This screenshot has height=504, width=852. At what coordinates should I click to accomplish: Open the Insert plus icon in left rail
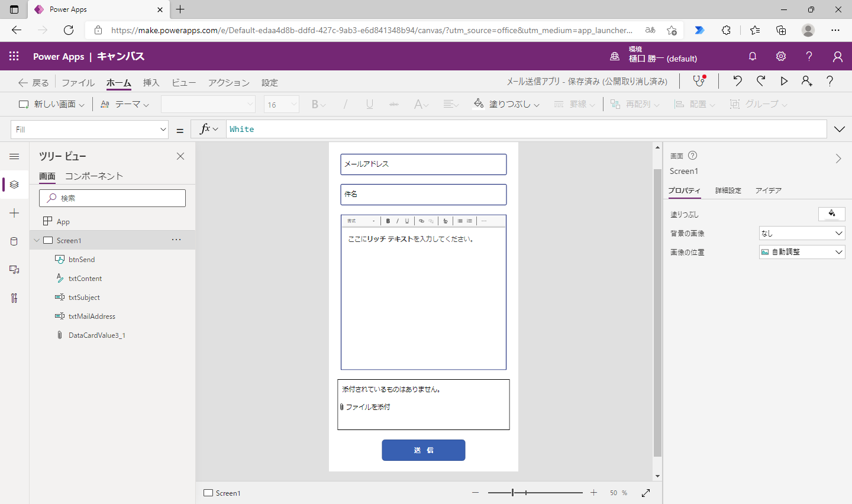pyautogui.click(x=15, y=213)
